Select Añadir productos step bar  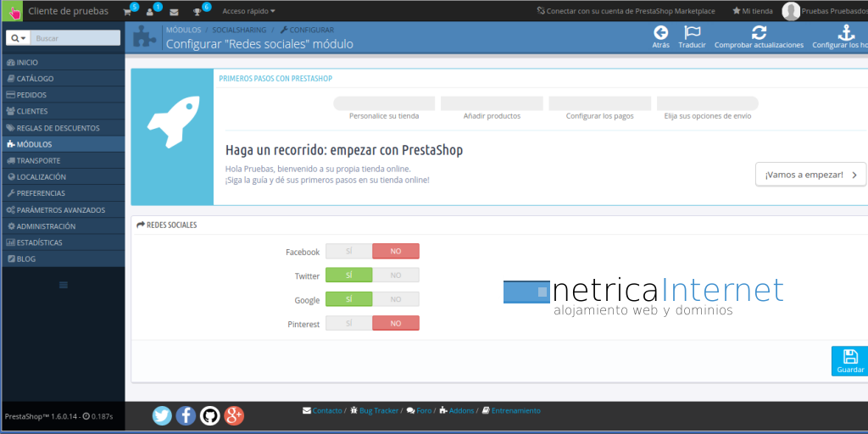pos(492,103)
